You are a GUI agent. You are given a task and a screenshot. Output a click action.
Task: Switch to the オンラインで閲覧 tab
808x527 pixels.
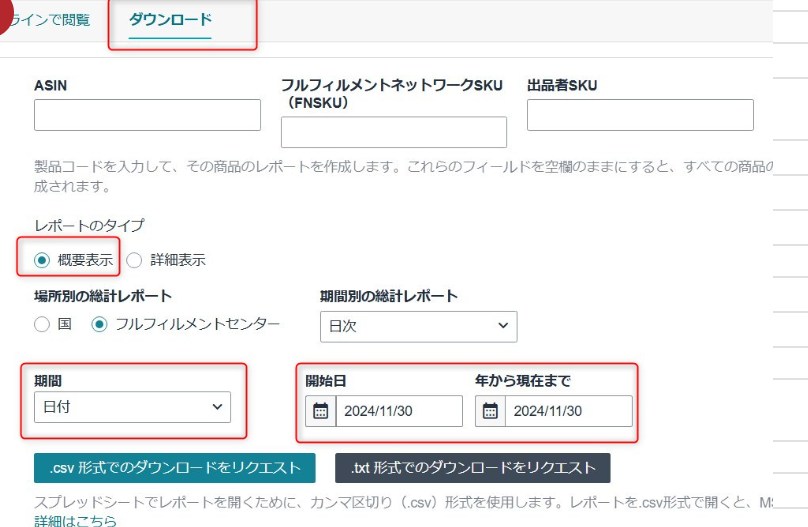[50, 20]
